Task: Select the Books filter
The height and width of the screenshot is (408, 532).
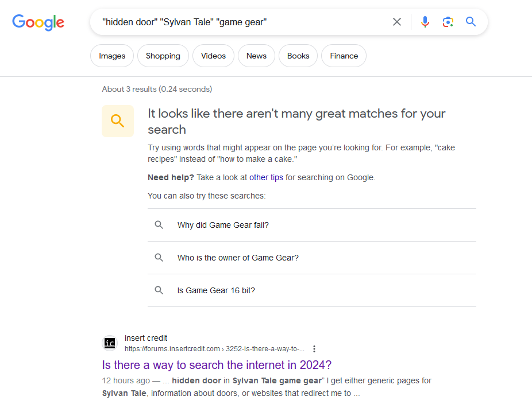Action: pos(298,56)
